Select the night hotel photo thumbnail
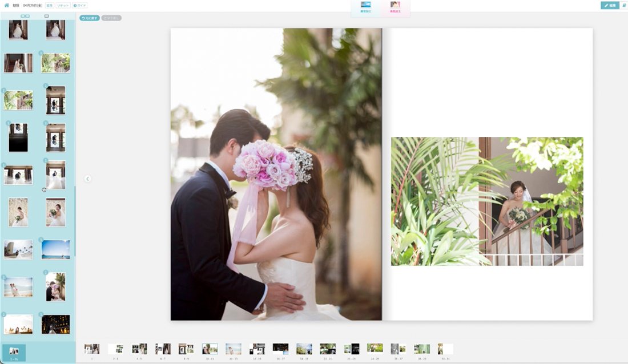This screenshot has height=364, width=628. click(x=56, y=325)
